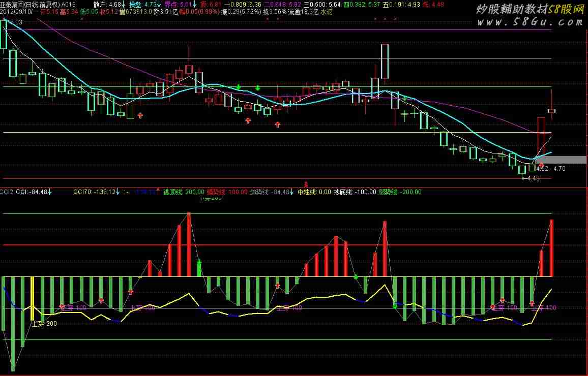The width and height of the screenshot is (588, 376).
Task: Select the 正泰集团 daily chart title
Action: [x=30, y=5]
